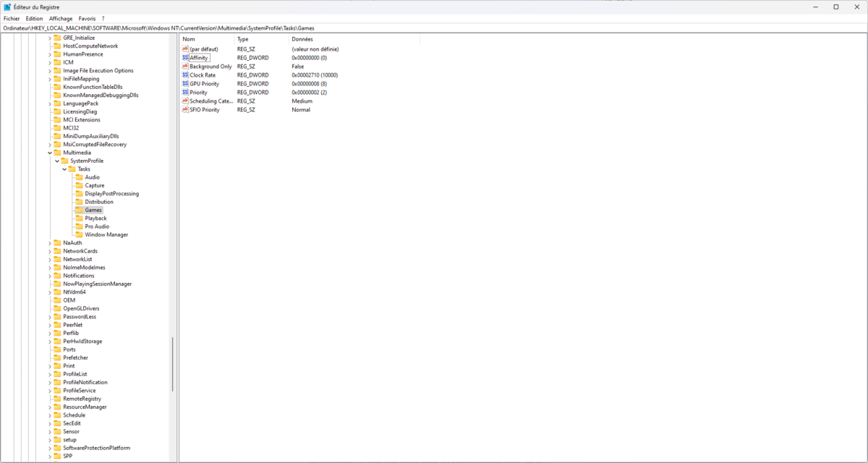Viewport: 868px width, 463px height.
Task: Collapse the Multimedia key
Action: click(x=50, y=153)
